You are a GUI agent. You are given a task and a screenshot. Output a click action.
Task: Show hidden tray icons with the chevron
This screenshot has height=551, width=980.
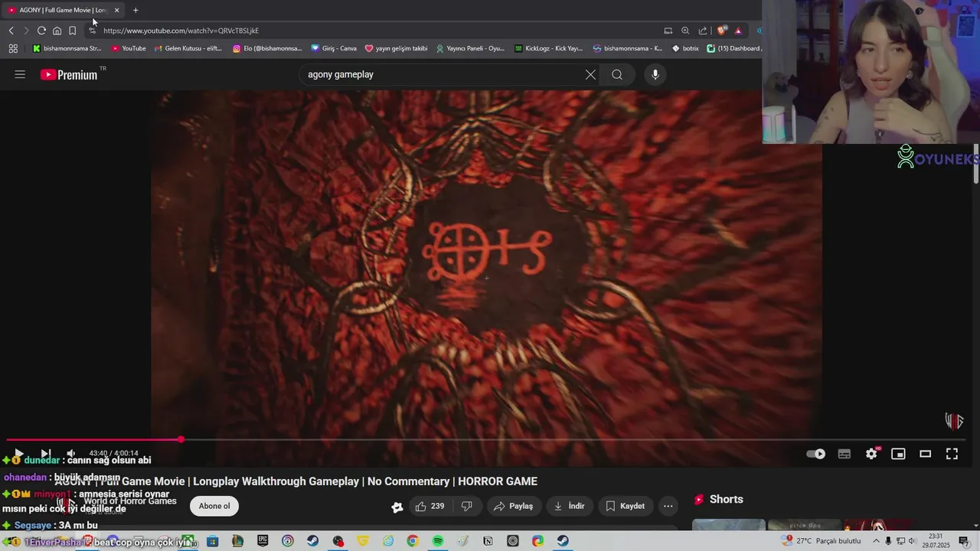[x=877, y=541]
